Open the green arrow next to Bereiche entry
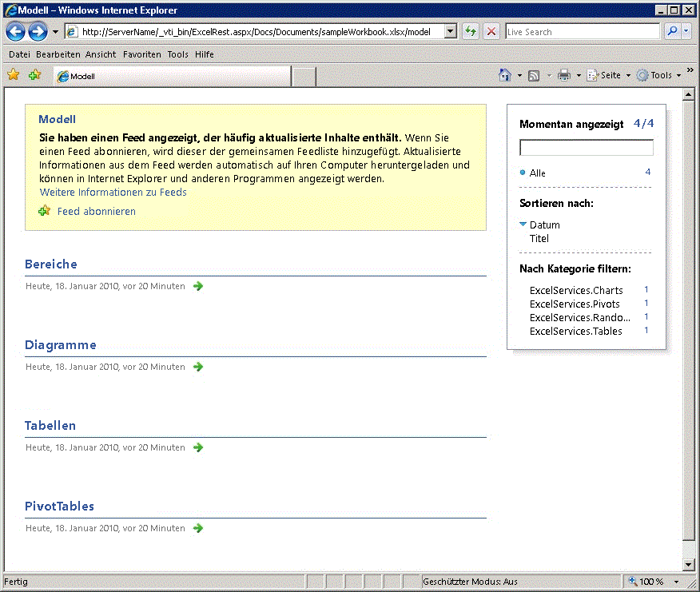 197,285
